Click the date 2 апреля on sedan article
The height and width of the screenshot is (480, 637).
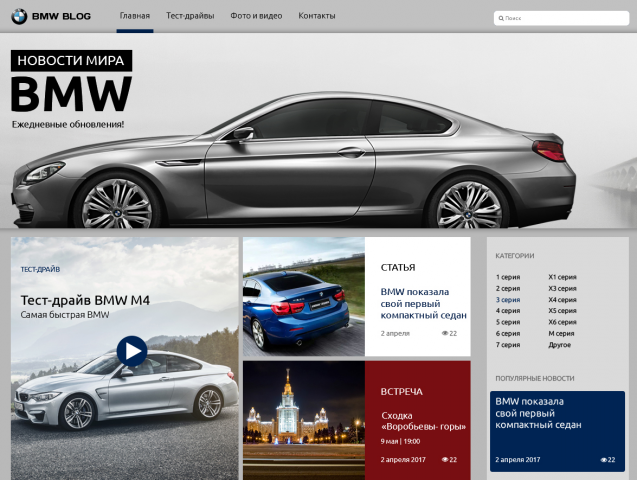[395, 333]
